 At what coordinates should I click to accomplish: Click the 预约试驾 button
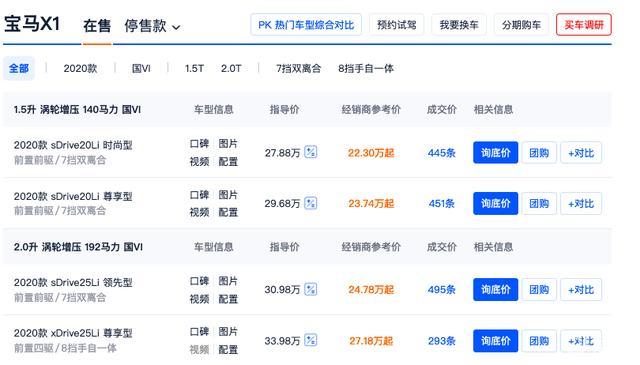click(396, 25)
